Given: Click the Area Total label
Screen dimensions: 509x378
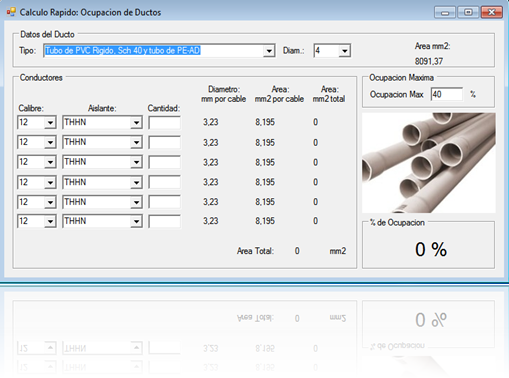Looking at the screenshot, I should coord(255,251).
